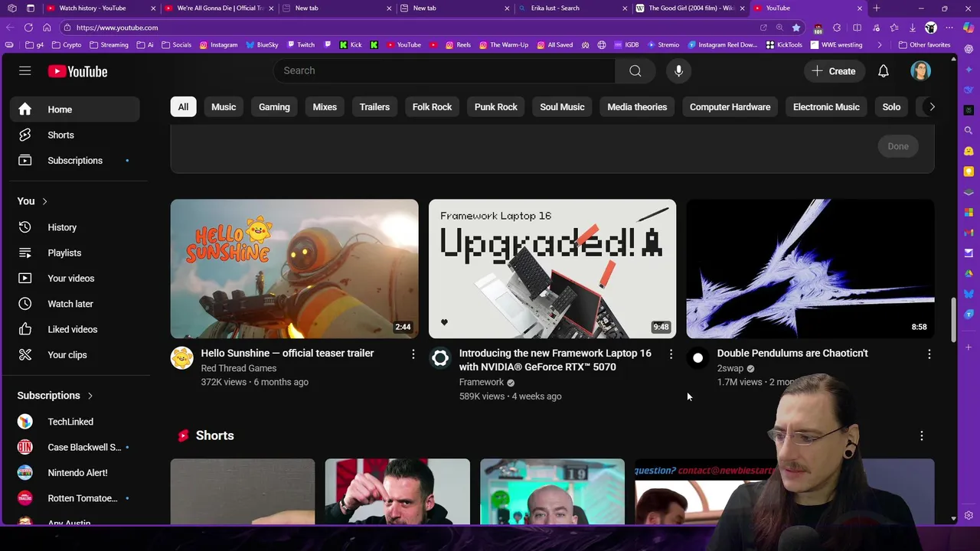Open the 2swap channel avatar
This screenshot has width=980, height=551.
(x=697, y=357)
